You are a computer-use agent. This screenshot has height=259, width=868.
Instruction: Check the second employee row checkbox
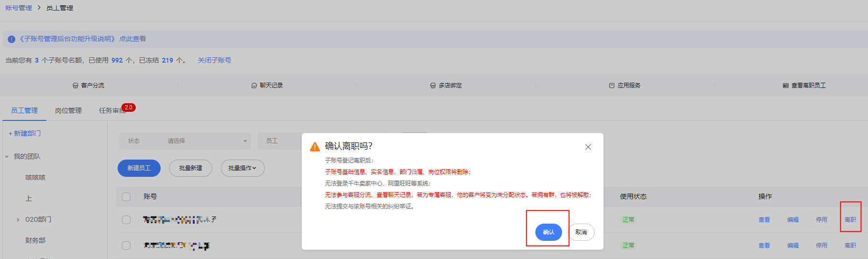pyautogui.click(x=126, y=246)
